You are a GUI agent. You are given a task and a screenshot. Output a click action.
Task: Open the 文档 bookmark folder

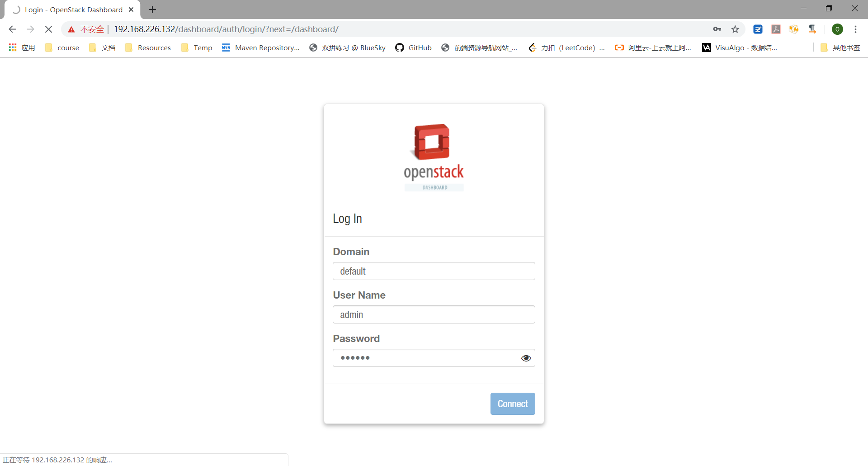102,48
